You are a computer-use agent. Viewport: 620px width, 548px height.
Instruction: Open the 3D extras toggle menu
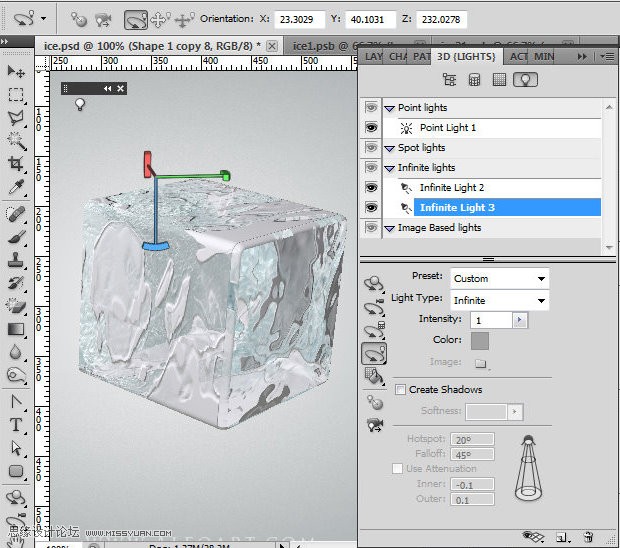coord(533,537)
